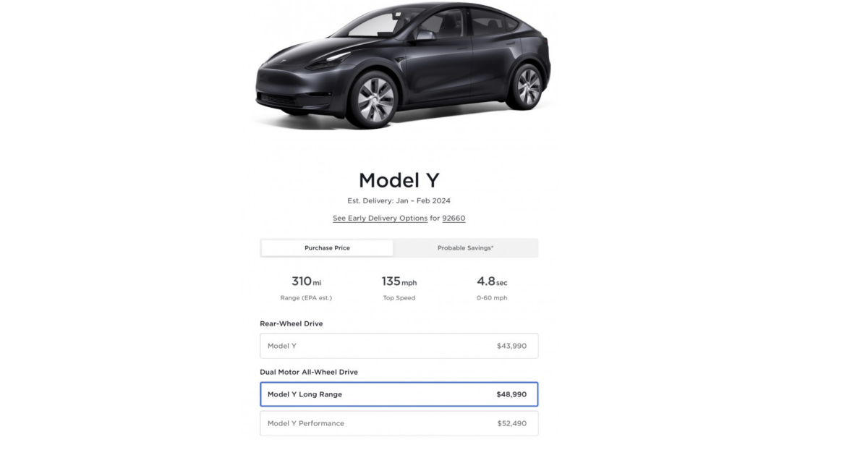Select the Model Y Long Range option
This screenshot has height=450, width=868.
(x=399, y=394)
